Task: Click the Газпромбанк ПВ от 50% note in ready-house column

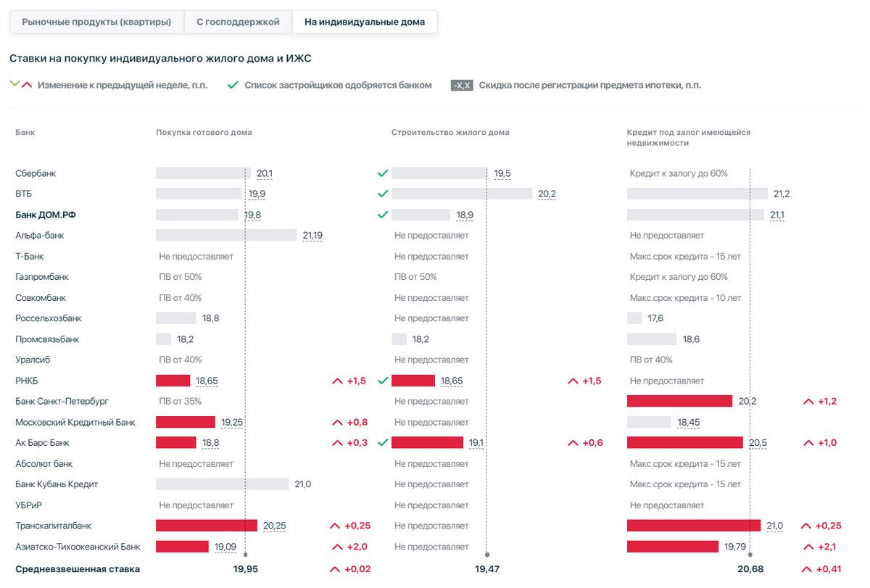Action: click(181, 277)
